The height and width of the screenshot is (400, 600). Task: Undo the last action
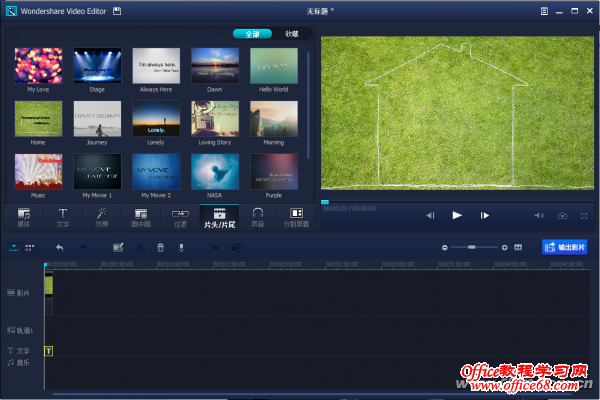(60, 248)
